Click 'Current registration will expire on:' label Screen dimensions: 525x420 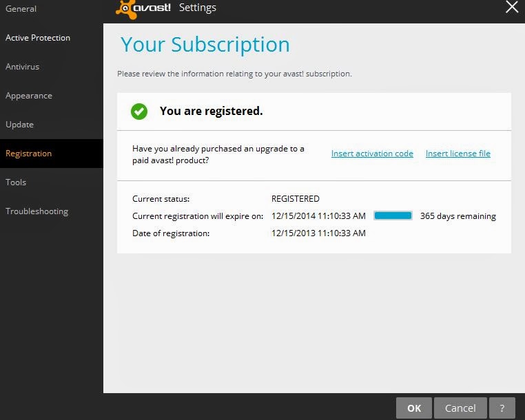198,216
